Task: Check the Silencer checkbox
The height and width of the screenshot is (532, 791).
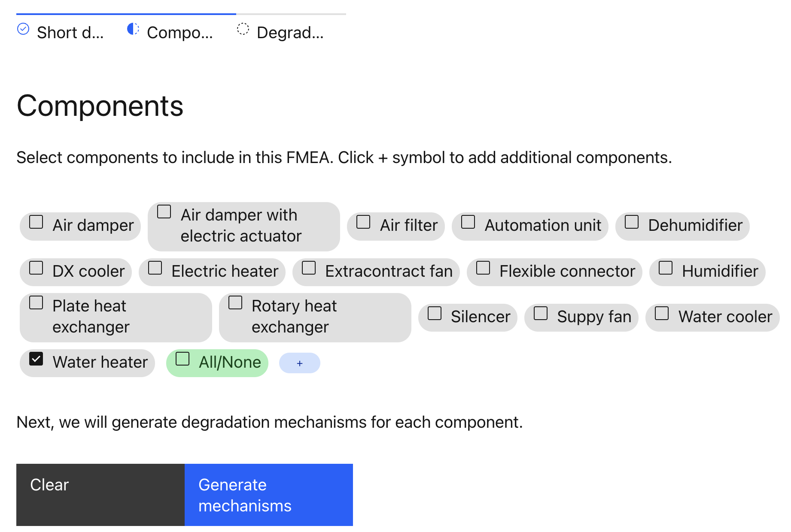Action: pos(435,313)
